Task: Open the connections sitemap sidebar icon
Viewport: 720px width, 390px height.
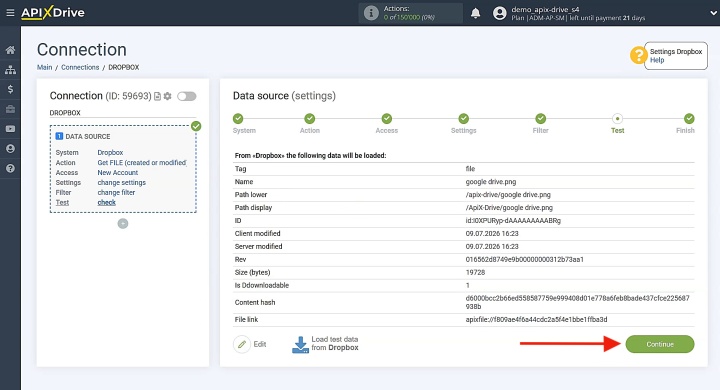Action: (10, 70)
